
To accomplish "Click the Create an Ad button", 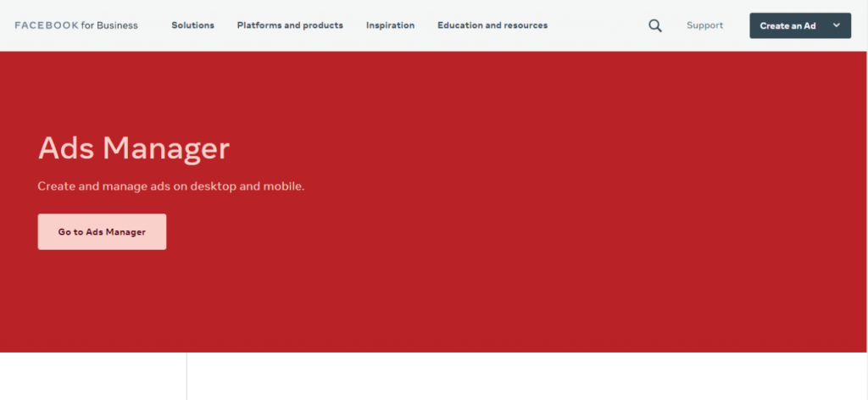I will pyautogui.click(x=800, y=25).
